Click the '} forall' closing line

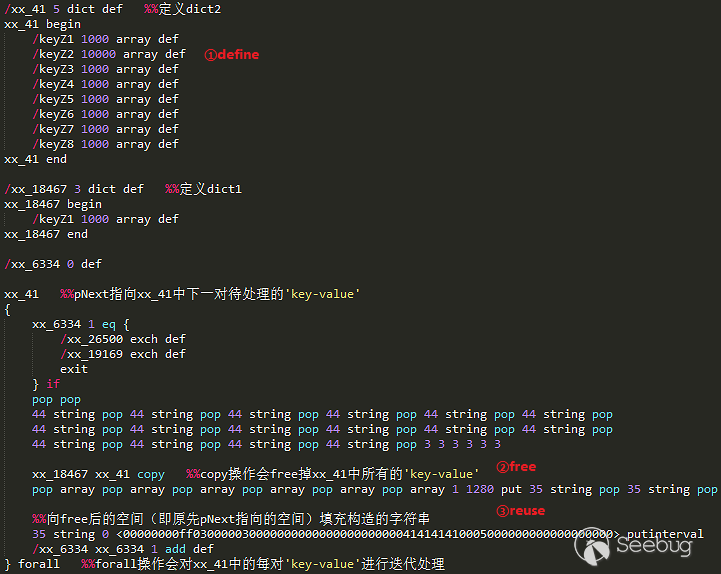click(32, 564)
